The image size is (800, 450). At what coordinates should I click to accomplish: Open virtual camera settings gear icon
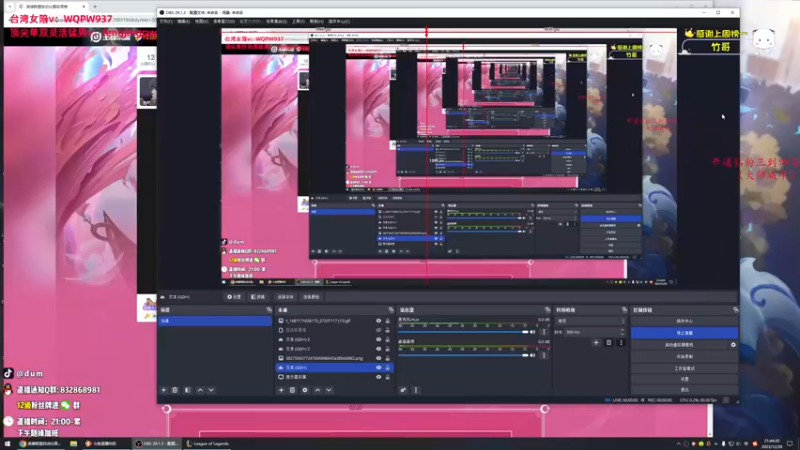(x=733, y=345)
